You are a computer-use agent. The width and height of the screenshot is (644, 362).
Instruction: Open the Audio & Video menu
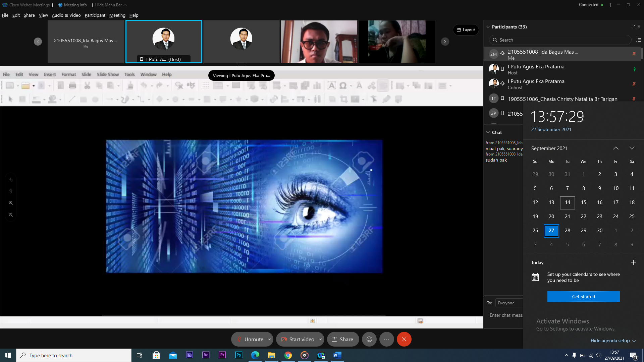pyautogui.click(x=66, y=15)
